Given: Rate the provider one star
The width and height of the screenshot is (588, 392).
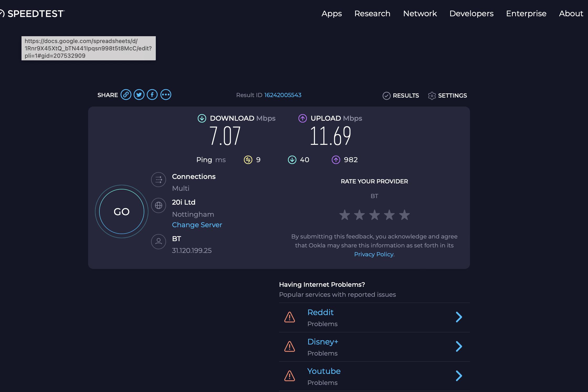Looking at the screenshot, I should 345,215.
